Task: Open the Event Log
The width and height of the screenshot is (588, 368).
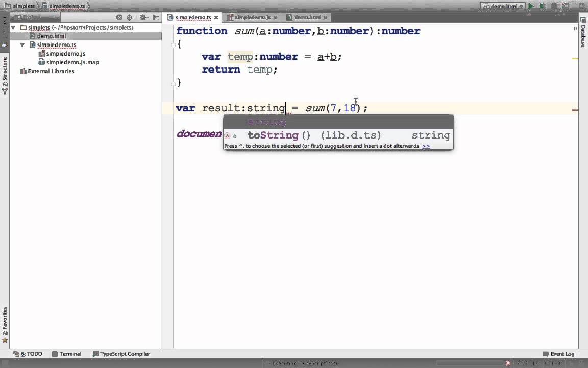Action: click(559, 354)
